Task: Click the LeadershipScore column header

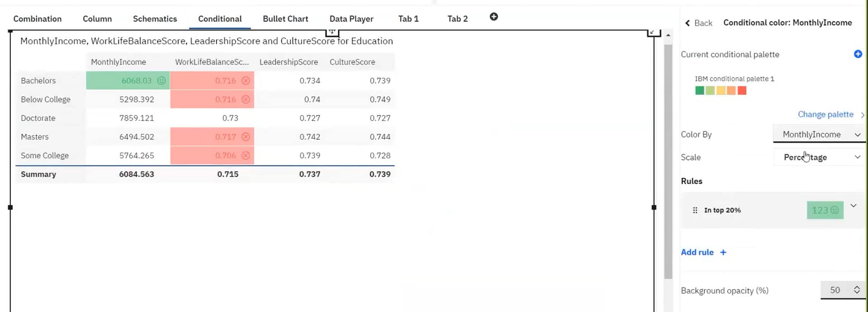Action: (x=288, y=62)
